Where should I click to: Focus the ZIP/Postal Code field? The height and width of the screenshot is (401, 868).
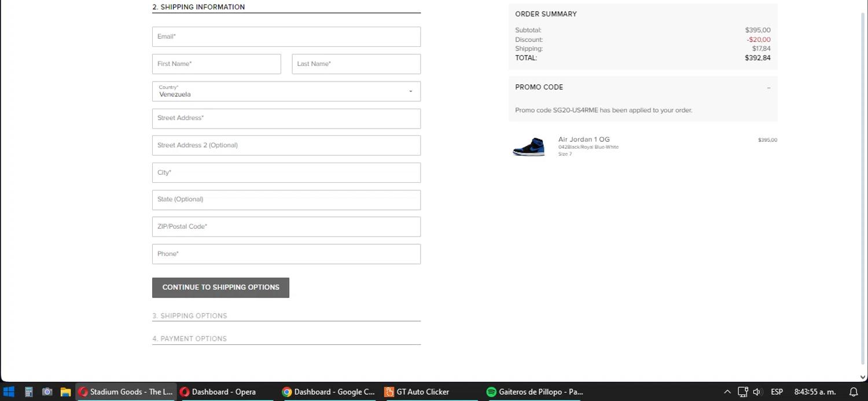click(x=286, y=227)
